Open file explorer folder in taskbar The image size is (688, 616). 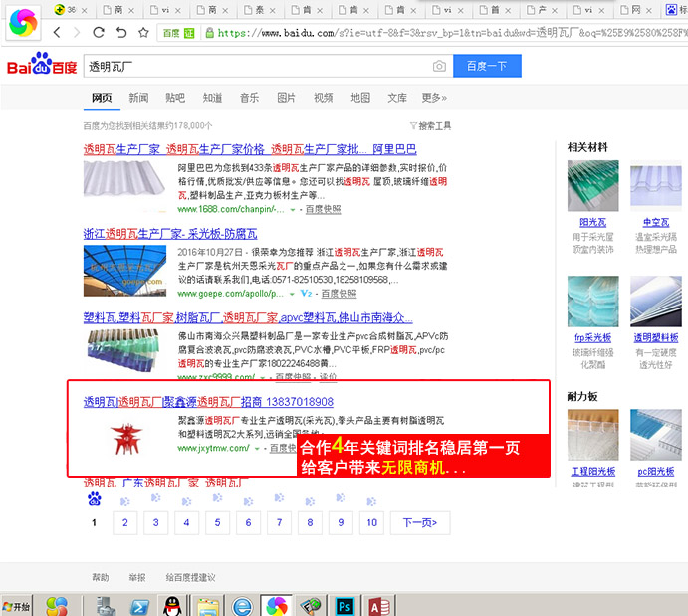click(x=208, y=607)
